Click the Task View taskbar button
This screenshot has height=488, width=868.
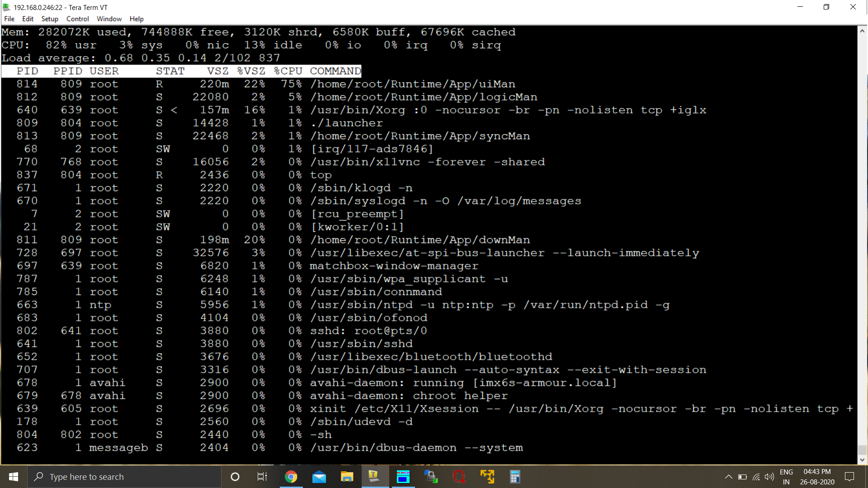262,477
